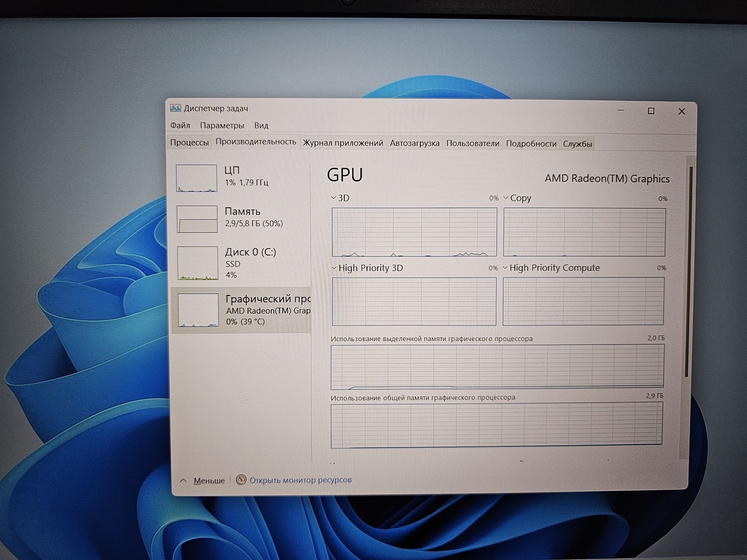The image size is (747, 560).
Task: Open the High Priority Compute engine dropdown
Action: 505,268
